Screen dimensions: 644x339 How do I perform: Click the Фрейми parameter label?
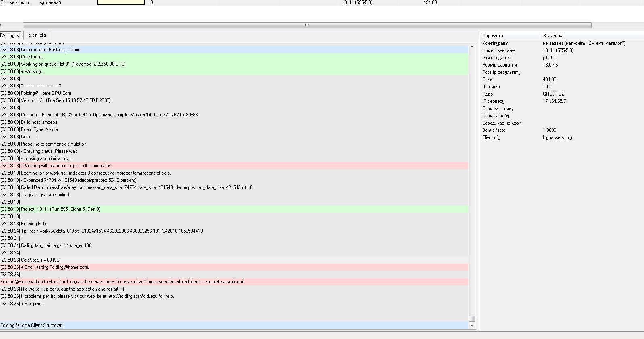[x=491, y=87]
